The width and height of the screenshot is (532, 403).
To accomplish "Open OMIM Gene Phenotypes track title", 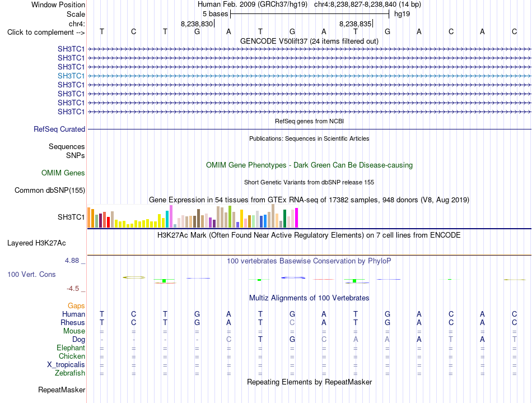I will (309, 165).
